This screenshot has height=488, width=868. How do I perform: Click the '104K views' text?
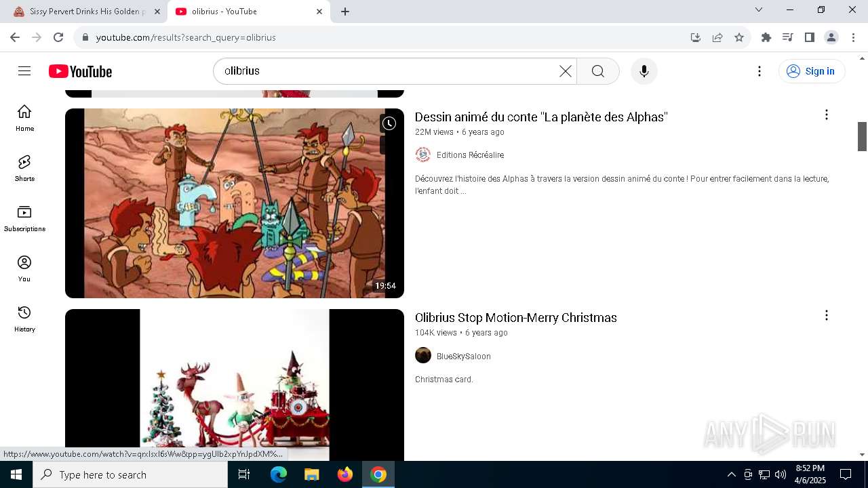point(436,333)
